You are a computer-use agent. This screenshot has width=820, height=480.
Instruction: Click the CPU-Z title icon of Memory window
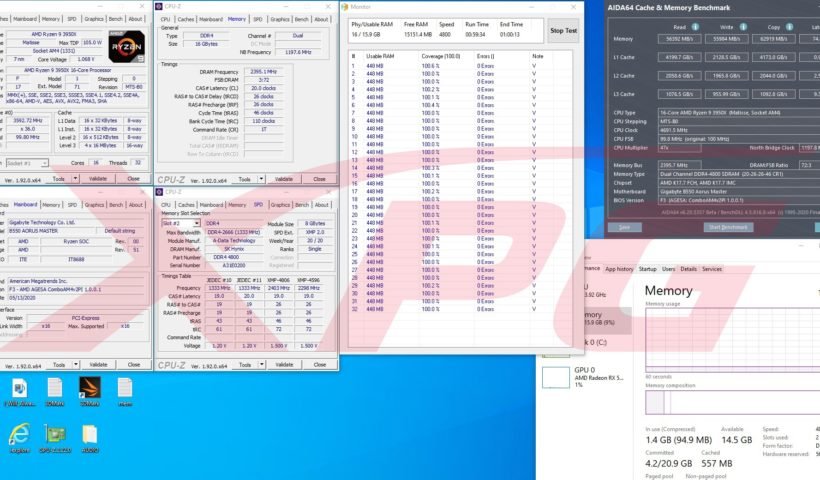tap(159, 7)
